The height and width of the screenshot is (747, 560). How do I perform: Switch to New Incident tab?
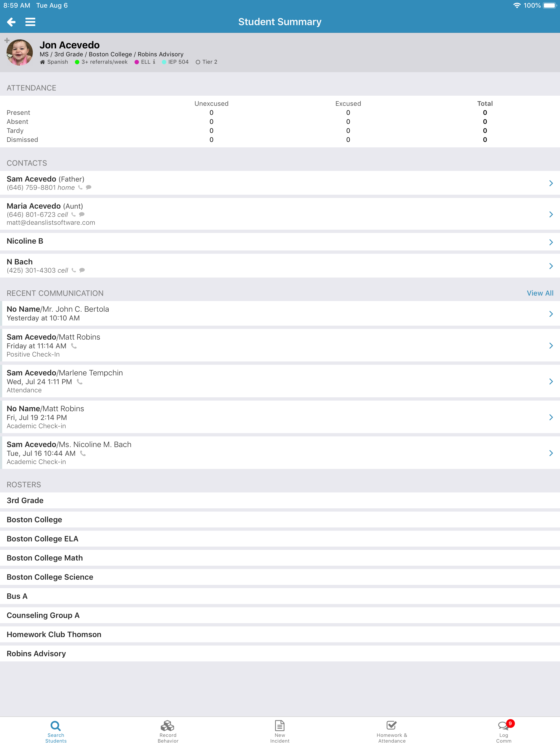pyautogui.click(x=280, y=731)
